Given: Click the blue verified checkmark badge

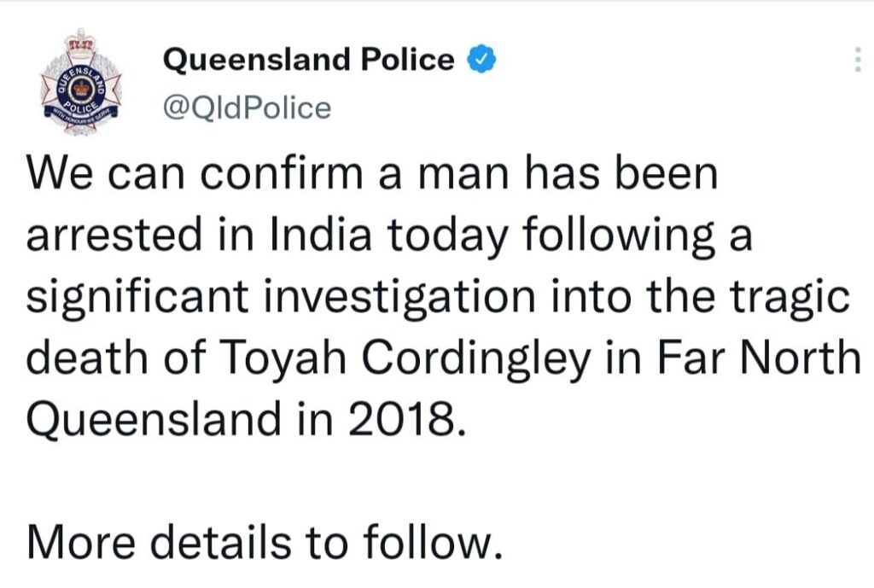Looking at the screenshot, I should coord(481,60).
